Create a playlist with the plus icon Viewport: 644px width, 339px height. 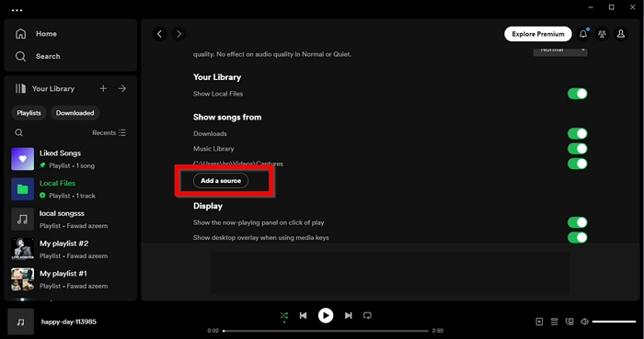point(103,88)
